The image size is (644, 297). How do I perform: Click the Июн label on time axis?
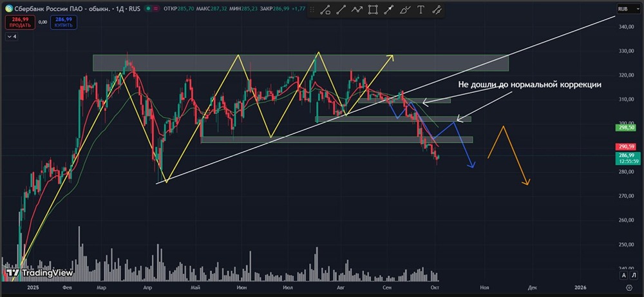click(x=242, y=287)
